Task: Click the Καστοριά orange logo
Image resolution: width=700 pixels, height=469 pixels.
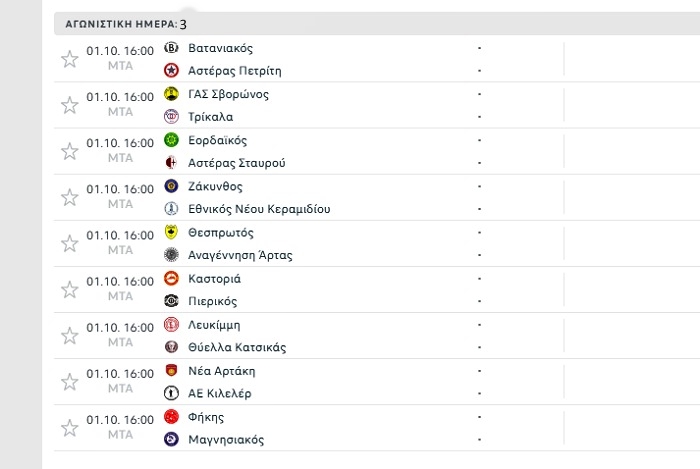Action: click(x=171, y=278)
